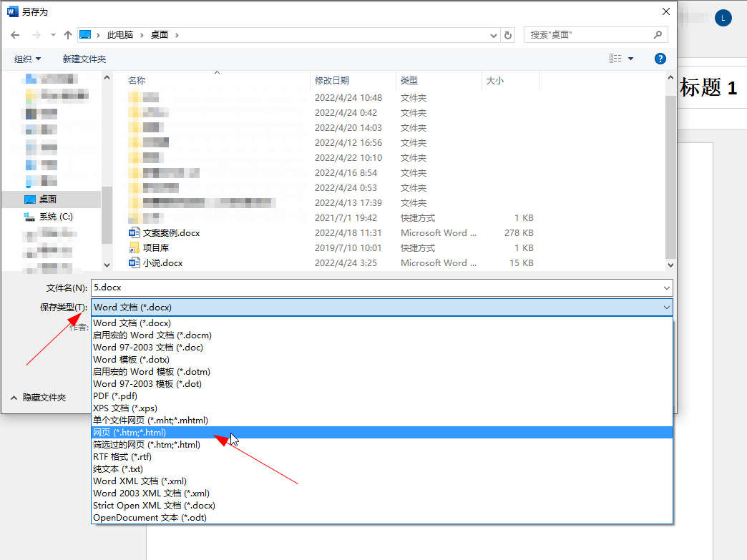
Task: Click the 新建文件夹 button
Action: tap(84, 59)
